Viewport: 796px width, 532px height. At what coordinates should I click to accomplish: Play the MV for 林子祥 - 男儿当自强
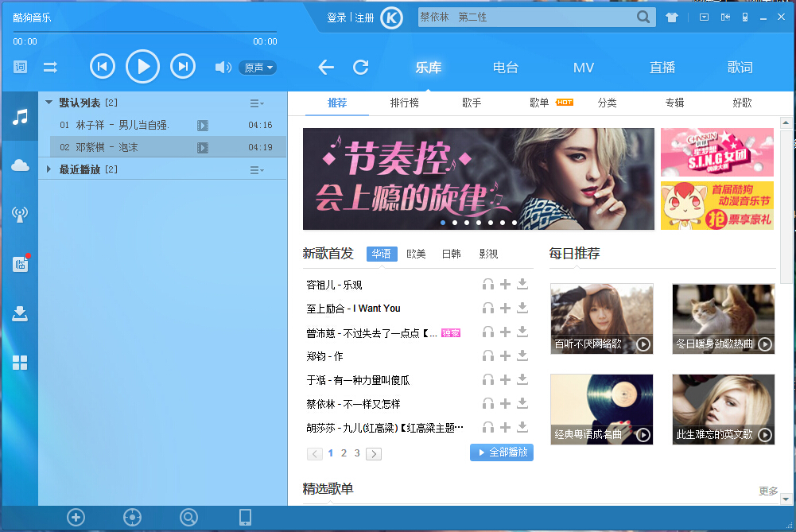[203, 126]
